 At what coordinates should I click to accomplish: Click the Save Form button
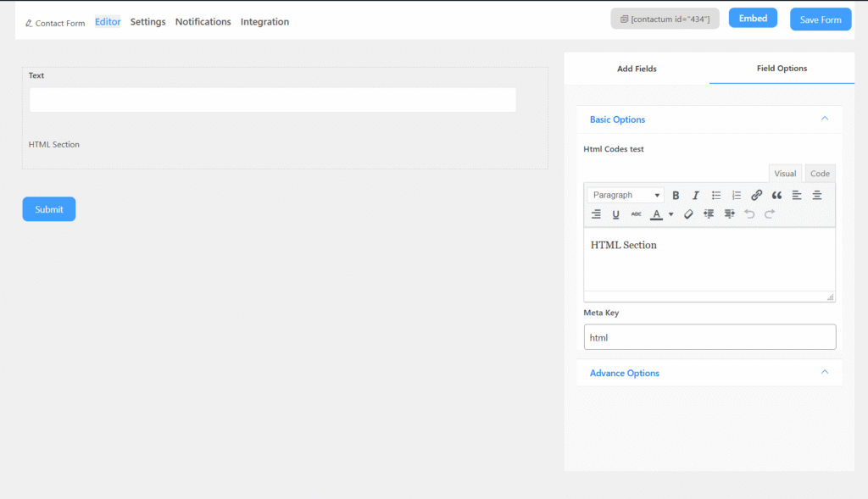821,19
